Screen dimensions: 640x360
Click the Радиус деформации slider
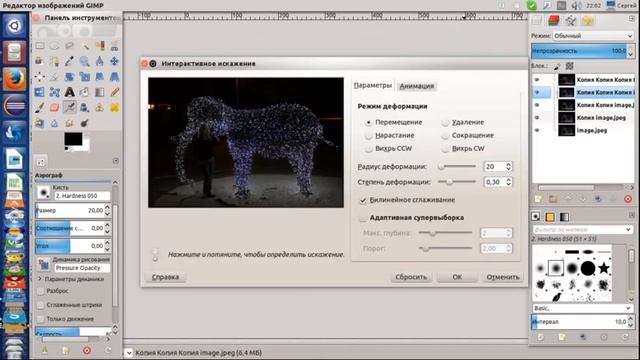457,167
